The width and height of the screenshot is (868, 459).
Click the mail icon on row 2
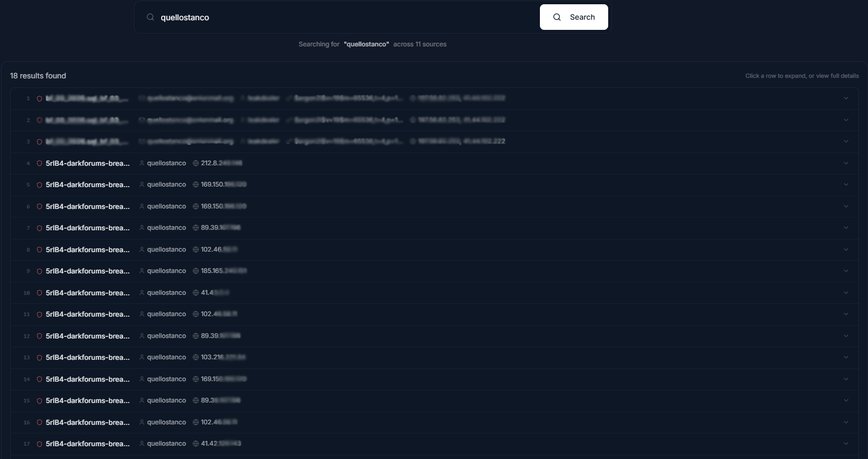tap(142, 120)
